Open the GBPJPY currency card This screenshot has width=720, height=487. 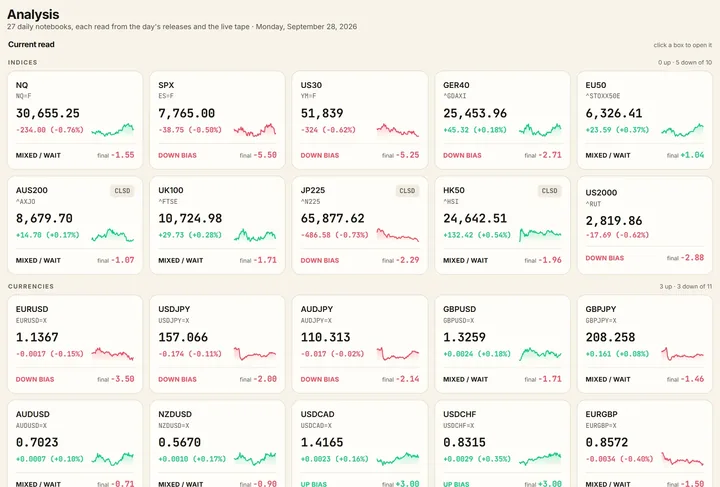(645, 344)
